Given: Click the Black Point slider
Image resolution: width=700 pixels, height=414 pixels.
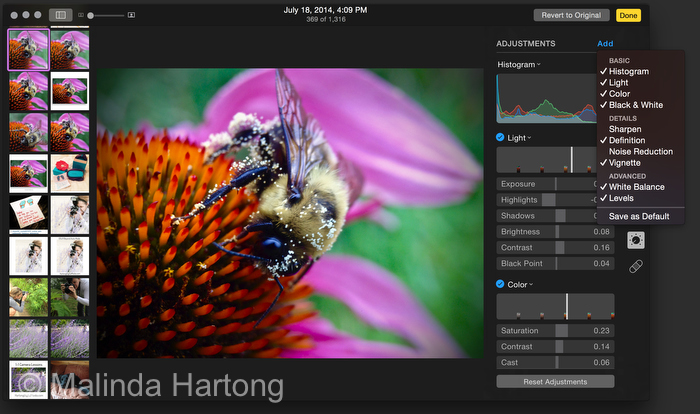Looking at the screenshot, I should [x=555, y=263].
